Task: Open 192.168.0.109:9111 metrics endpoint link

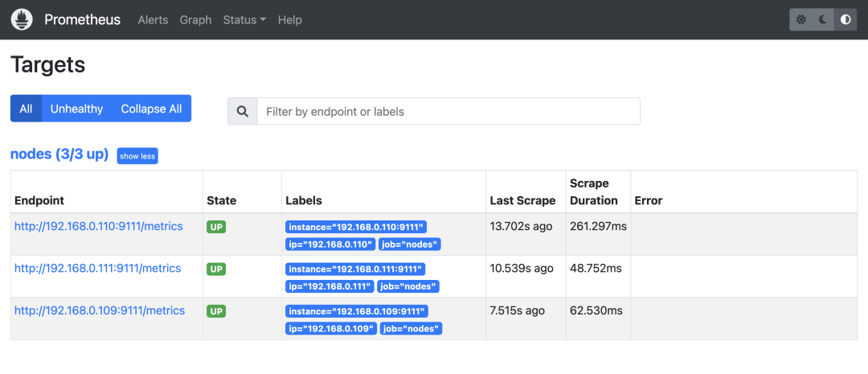Action: click(x=100, y=310)
